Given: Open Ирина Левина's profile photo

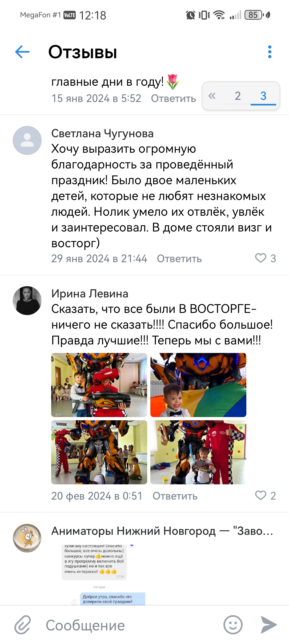Looking at the screenshot, I should click(27, 301).
